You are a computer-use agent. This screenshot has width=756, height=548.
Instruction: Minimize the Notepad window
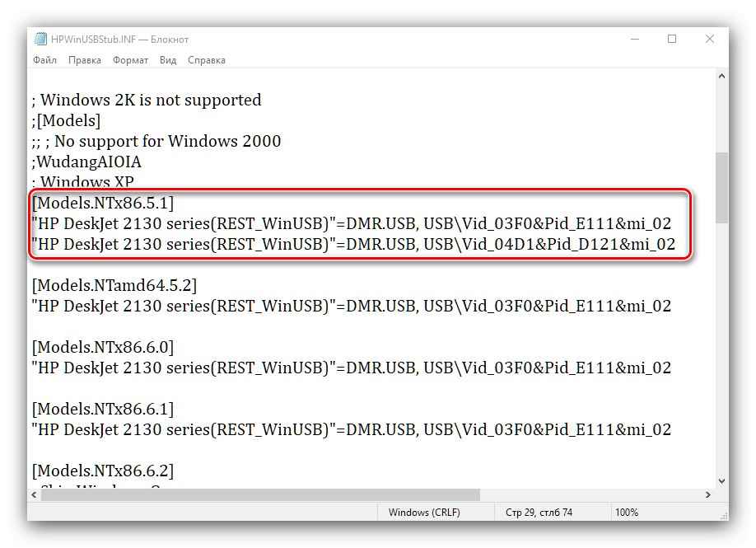[635, 39]
